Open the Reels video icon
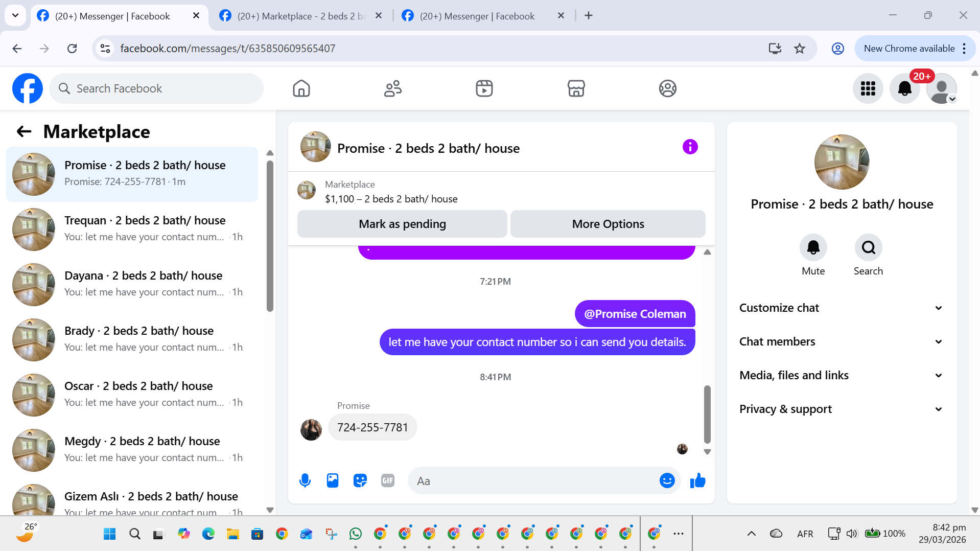The image size is (980, 551). [484, 88]
